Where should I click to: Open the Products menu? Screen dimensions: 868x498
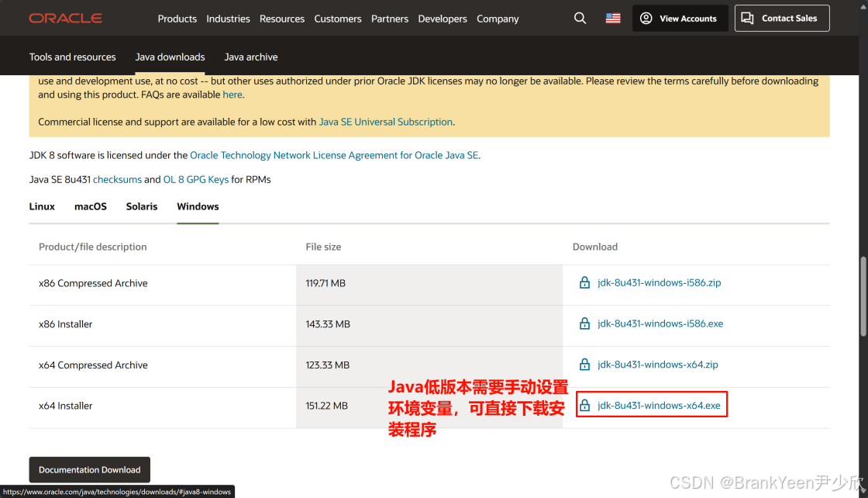(177, 19)
